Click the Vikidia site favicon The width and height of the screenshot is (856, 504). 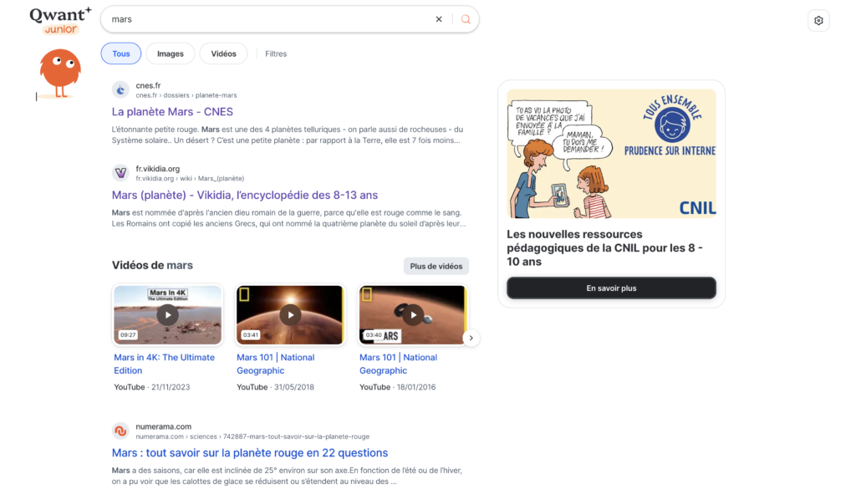[x=120, y=173]
